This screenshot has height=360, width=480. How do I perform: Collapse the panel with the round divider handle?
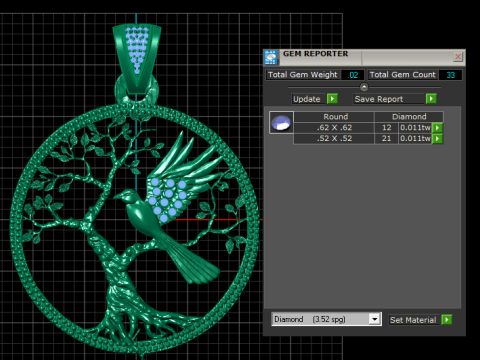coord(364,87)
